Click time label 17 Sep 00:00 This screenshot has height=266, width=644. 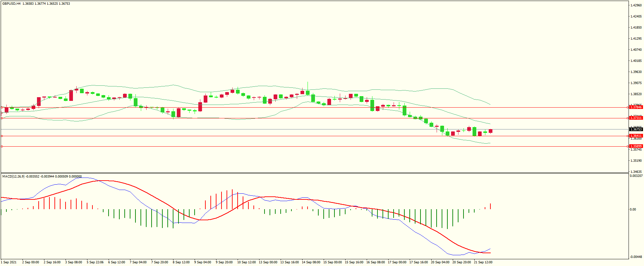pyautogui.click(x=397, y=262)
